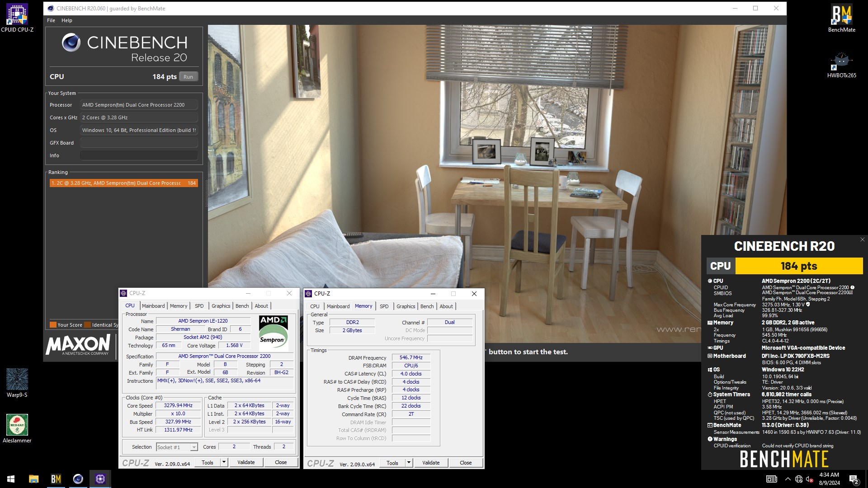This screenshot has width=868, height=488.
Task: Click the CPU icon in BenchMate panel
Action: [710, 281]
